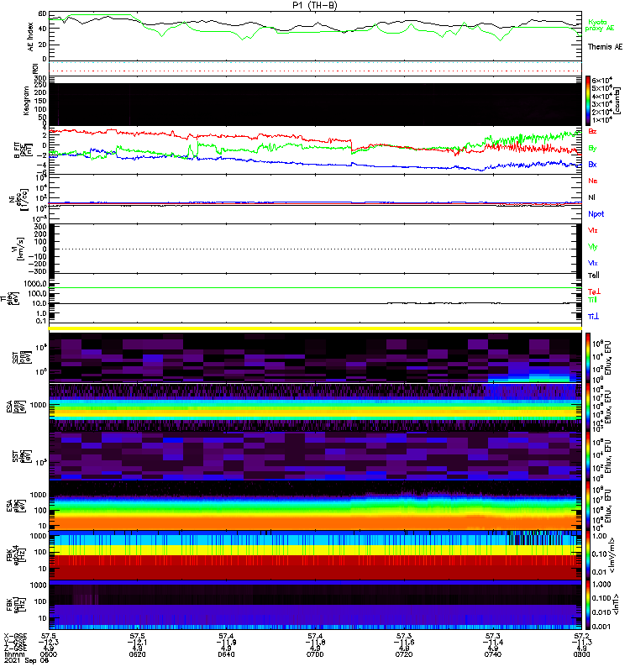The height and width of the screenshot is (672, 630).
Task: Select the blue Npot legend label
Action: (596, 214)
